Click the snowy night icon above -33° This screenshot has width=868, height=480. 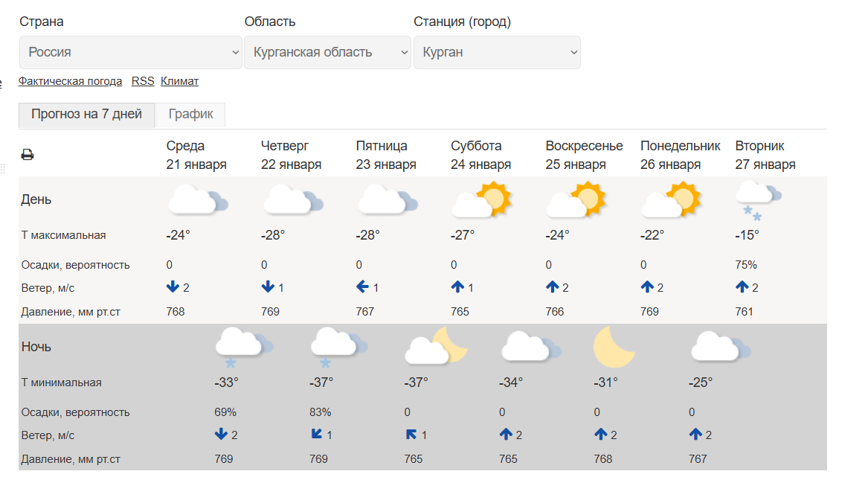(243, 348)
